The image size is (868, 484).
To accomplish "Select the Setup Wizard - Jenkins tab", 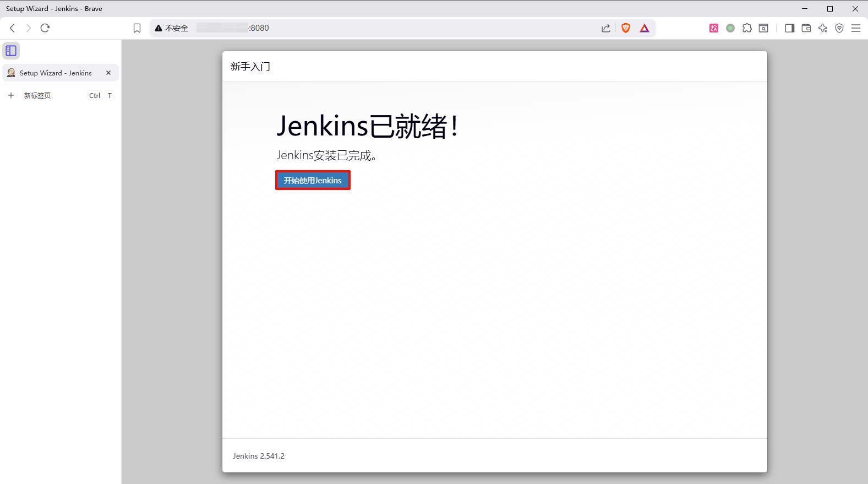I will (55, 73).
